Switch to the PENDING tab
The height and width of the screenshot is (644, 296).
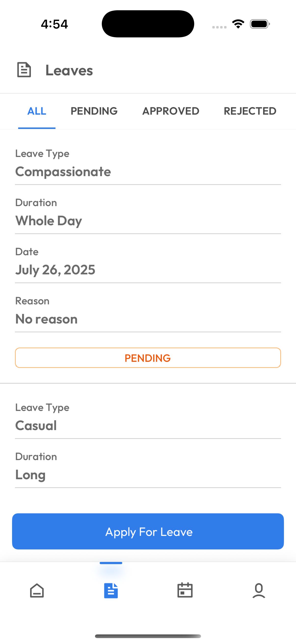click(94, 111)
